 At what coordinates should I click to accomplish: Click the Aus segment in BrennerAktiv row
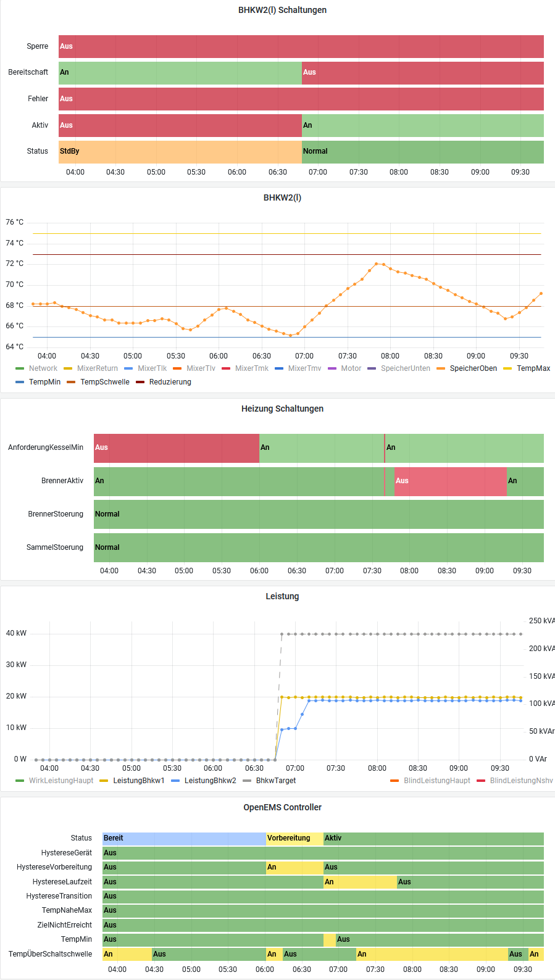point(450,481)
